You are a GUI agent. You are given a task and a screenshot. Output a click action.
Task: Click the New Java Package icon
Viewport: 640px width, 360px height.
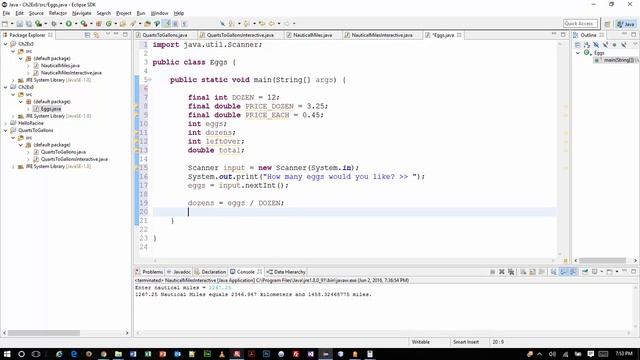pos(99,24)
